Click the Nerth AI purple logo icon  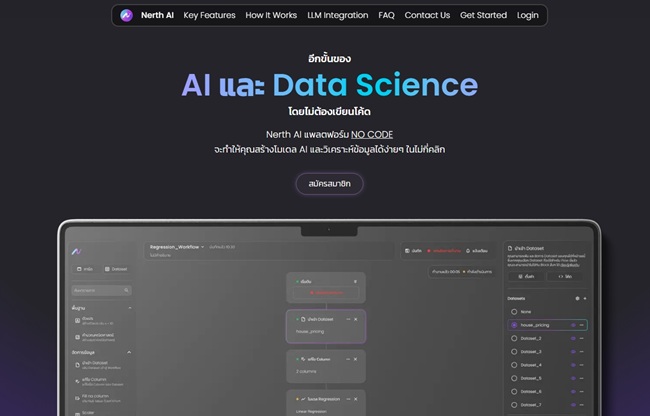click(126, 15)
